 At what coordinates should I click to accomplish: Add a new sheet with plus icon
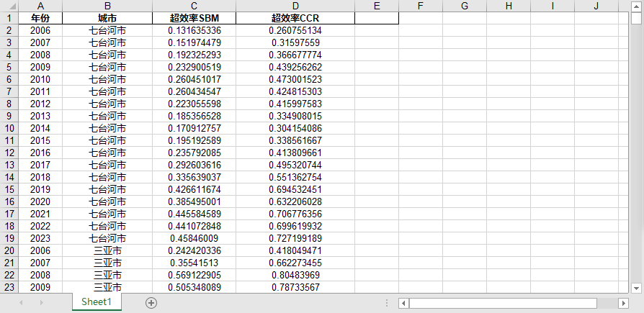151,303
